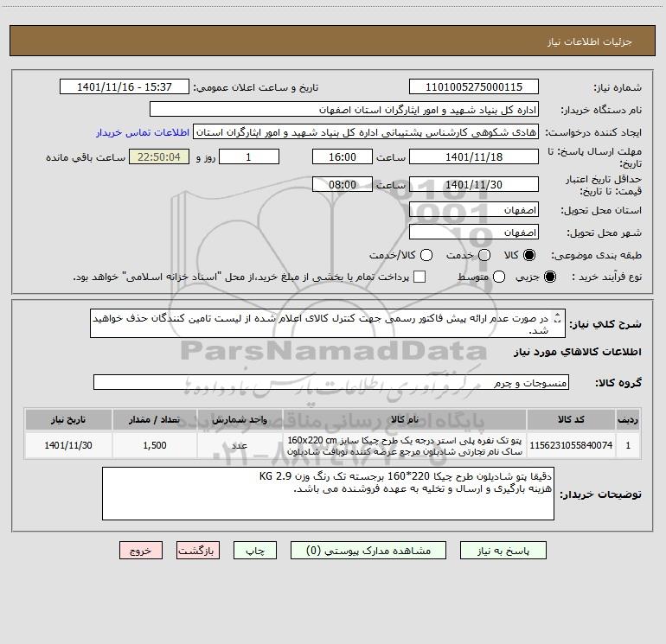Select the خدمت radio button

point(484,255)
